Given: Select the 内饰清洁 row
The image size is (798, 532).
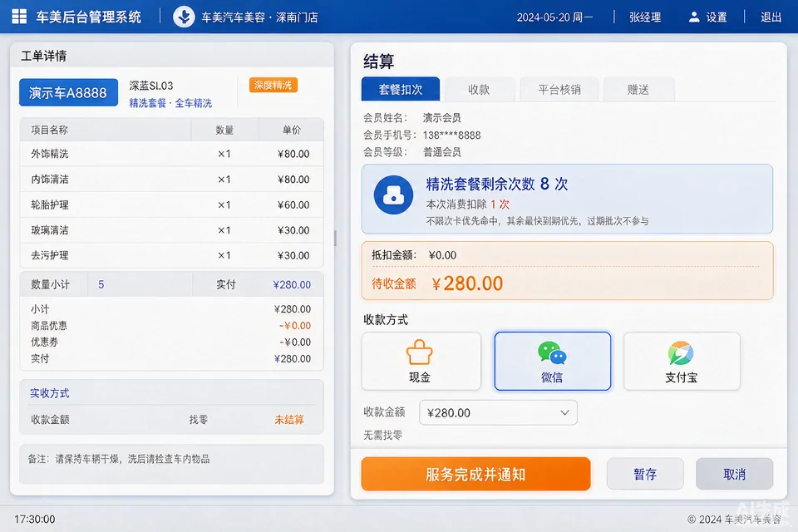Looking at the screenshot, I should point(171,180).
